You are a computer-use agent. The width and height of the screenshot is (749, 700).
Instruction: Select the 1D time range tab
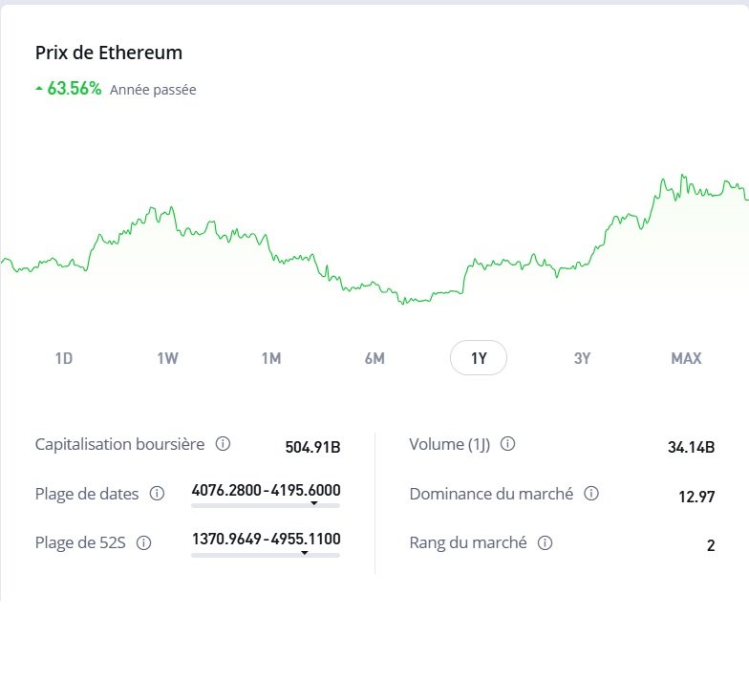coord(63,358)
